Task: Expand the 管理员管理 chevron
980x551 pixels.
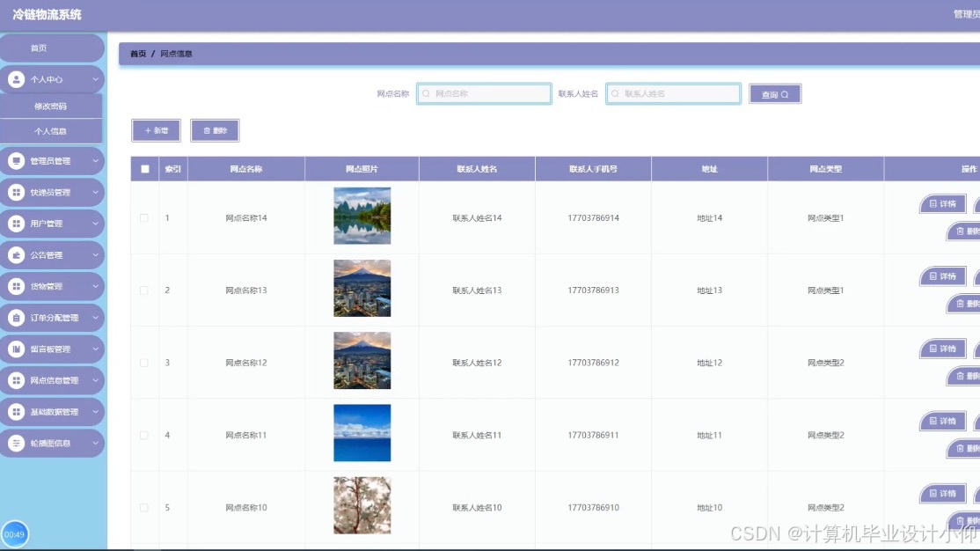Action: tap(96, 161)
